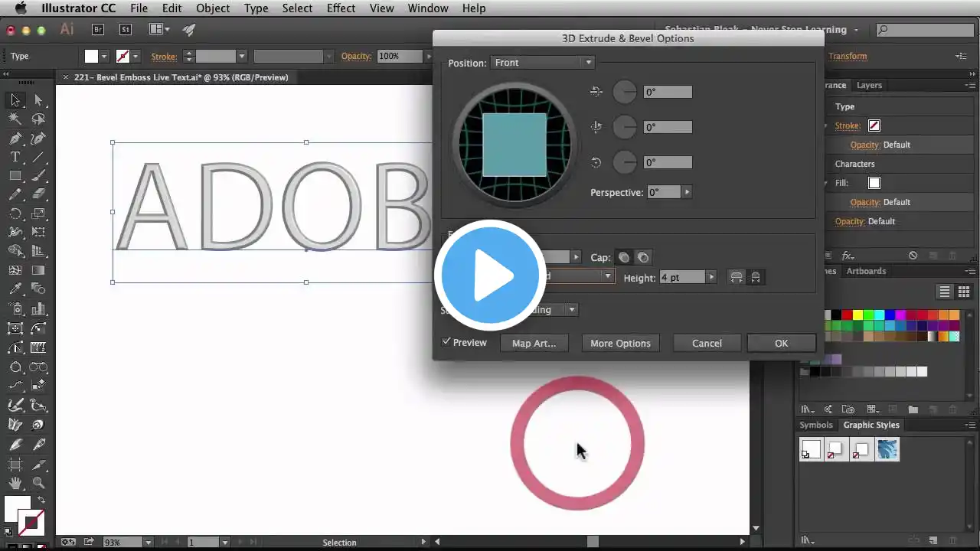Screen dimensions: 980x551
Task: Switch to the Symbols tab
Action: pyautogui.click(x=816, y=425)
